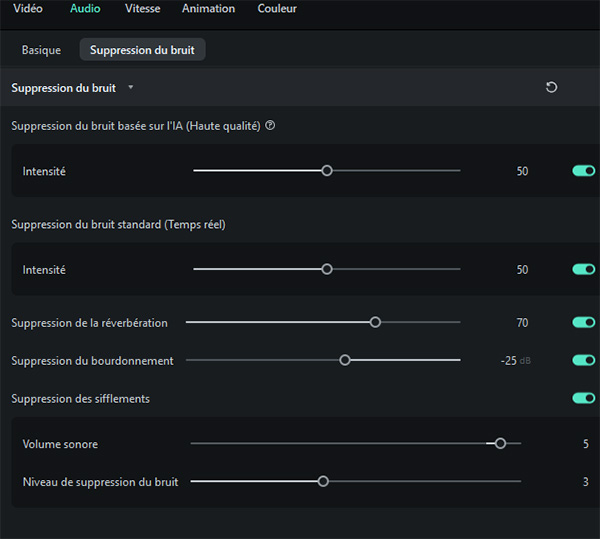600x539 pixels.
Task: Toggle Suppression des sifflements off
Action: [x=583, y=398]
